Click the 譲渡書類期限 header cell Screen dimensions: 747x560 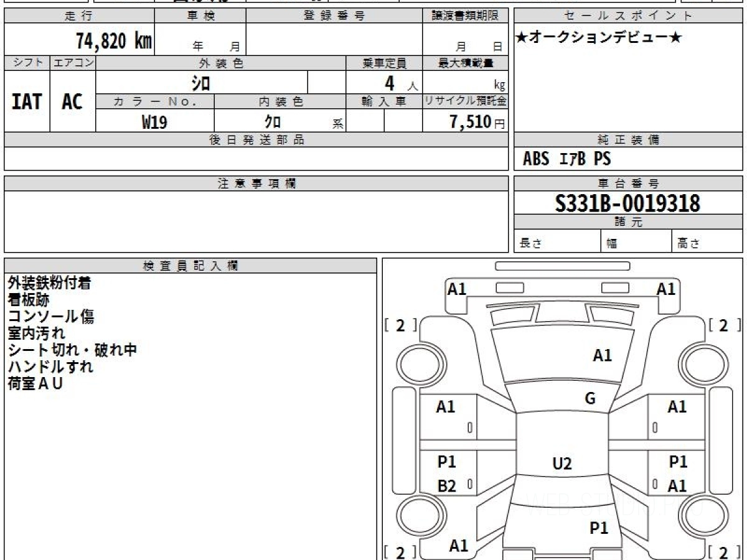(465, 16)
